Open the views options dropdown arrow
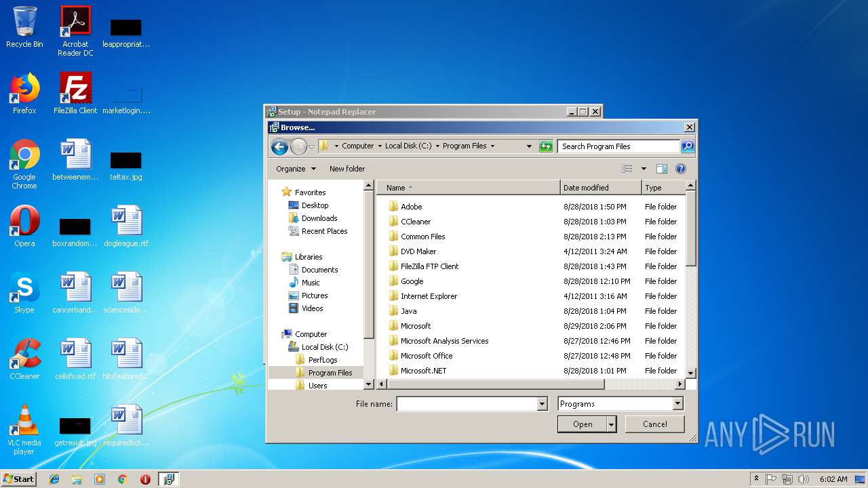 tap(644, 169)
